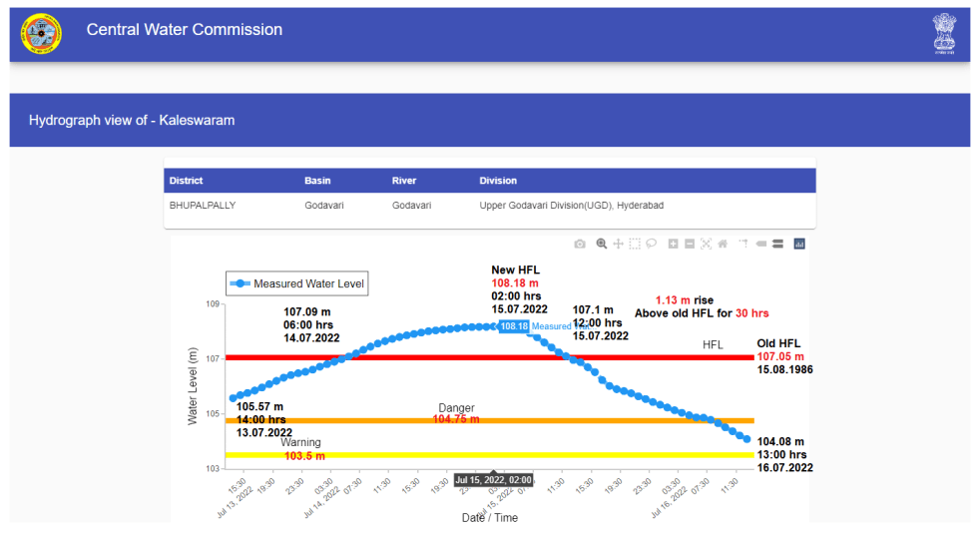Click the Central Water Commission title
The width and height of the screenshot is (980, 534).
185,30
